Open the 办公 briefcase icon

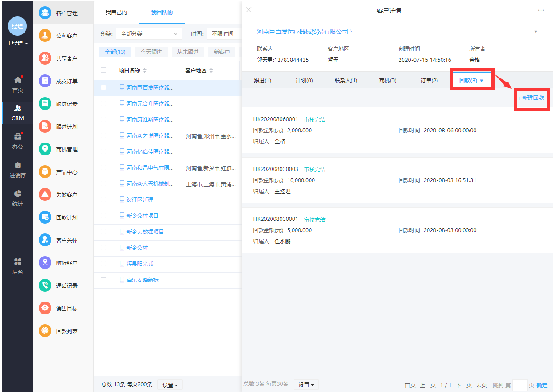(17, 137)
